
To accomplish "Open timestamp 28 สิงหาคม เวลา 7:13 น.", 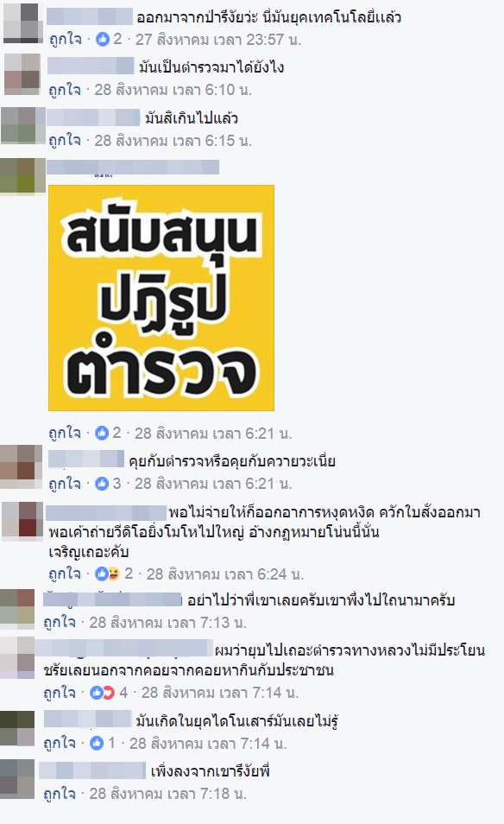I will coord(167,623).
